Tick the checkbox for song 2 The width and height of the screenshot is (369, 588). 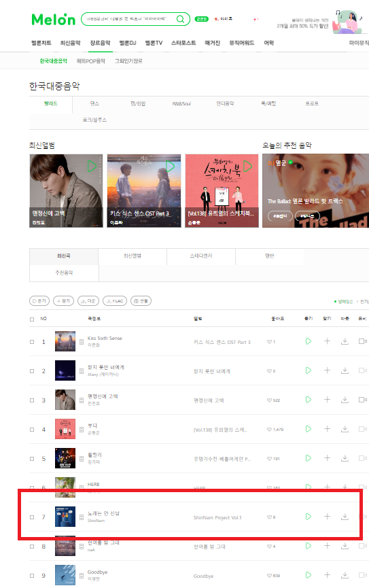(x=32, y=371)
